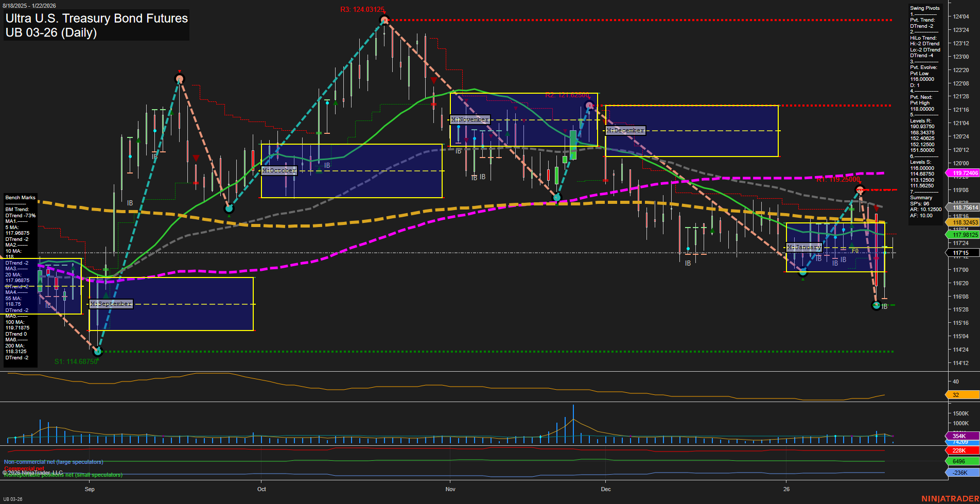Click the blue -236K marker on the COT panel axis
This screenshot has width=980, height=504.
pos(960,472)
